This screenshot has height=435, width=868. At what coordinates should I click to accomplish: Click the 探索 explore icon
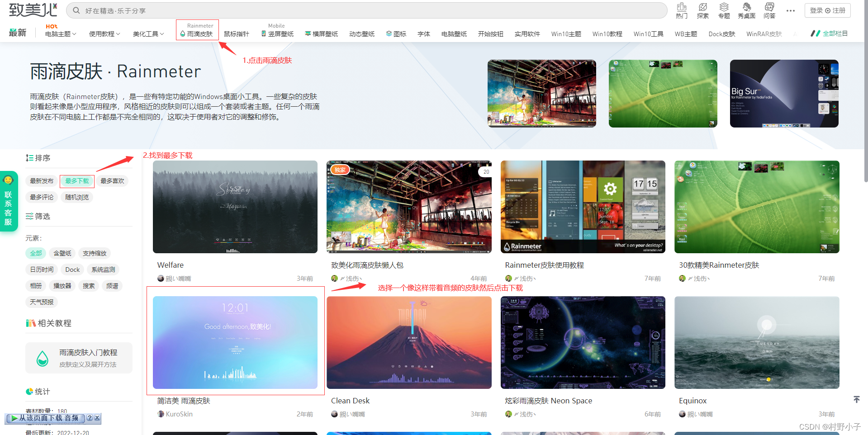point(702,10)
